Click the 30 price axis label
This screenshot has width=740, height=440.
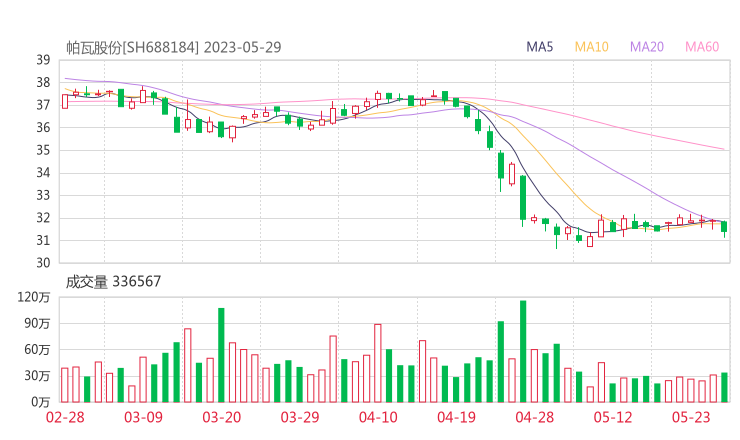click(x=43, y=263)
